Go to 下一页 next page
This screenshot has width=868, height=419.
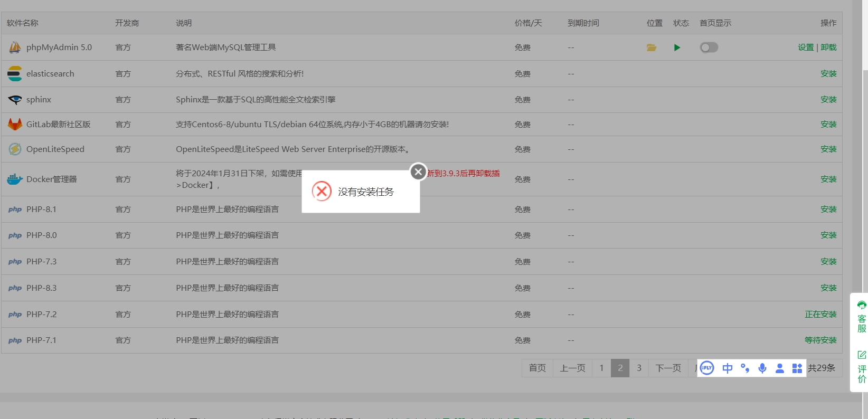coord(668,368)
